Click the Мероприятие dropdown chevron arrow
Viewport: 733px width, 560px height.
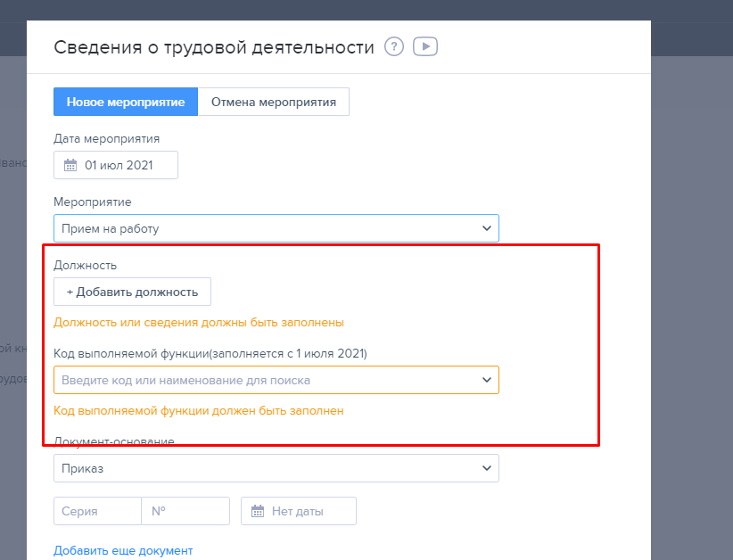(x=487, y=228)
